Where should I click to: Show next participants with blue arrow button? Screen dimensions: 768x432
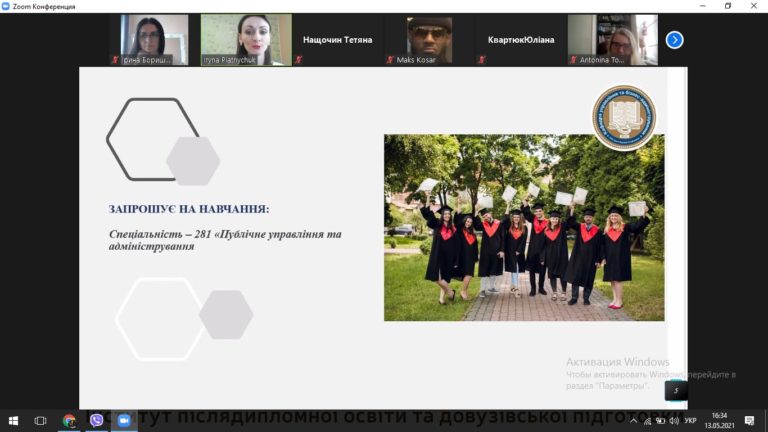tap(674, 40)
